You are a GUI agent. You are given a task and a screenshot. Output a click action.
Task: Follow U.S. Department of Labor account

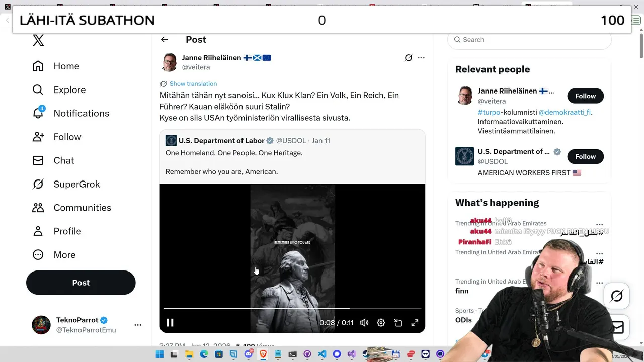click(585, 157)
